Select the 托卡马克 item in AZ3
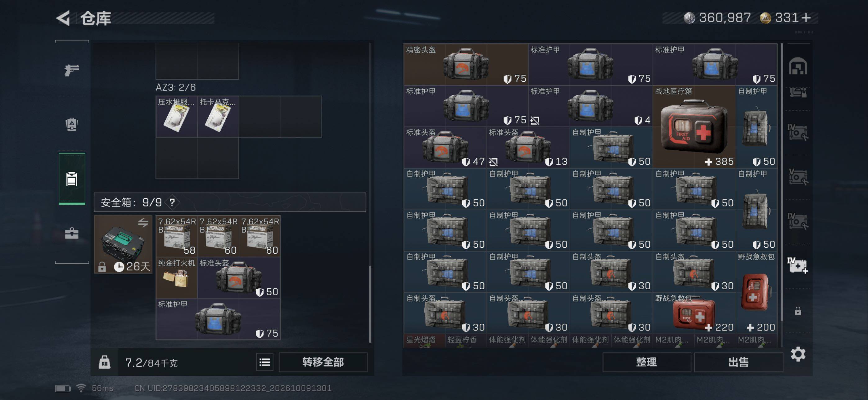 (218, 117)
